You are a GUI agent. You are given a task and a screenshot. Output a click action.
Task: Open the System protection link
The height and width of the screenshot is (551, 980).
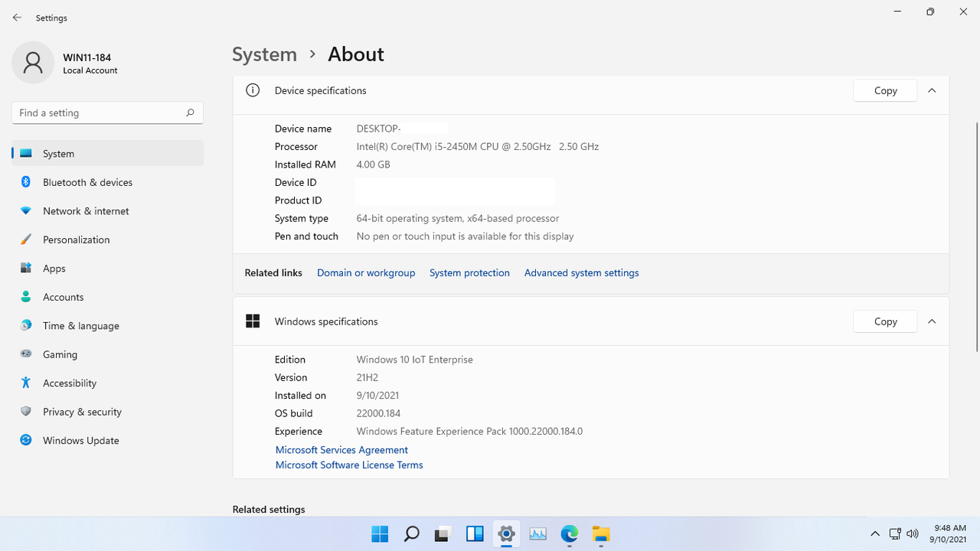pos(469,272)
